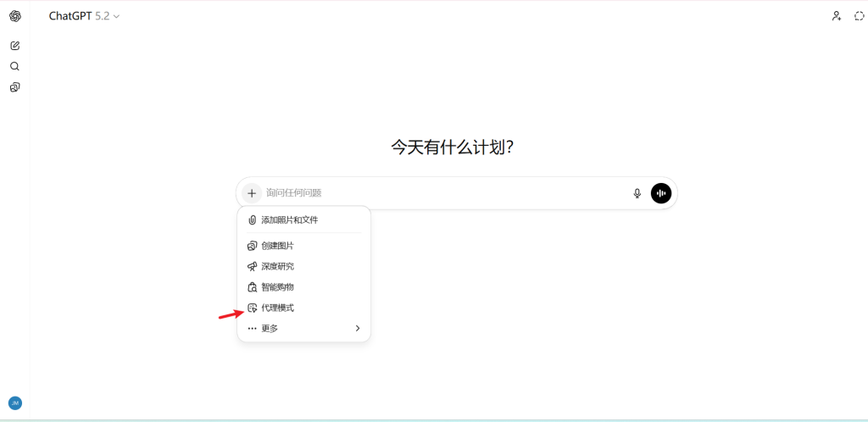Image resolution: width=868 pixels, height=422 pixels.
Task: Click the 今天有什么计划? heading text
Action: (x=453, y=147)
